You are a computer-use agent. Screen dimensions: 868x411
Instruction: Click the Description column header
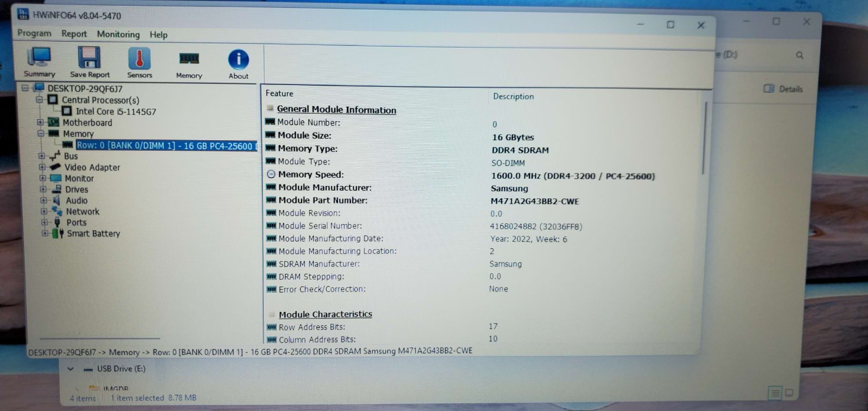click(513, 96)
